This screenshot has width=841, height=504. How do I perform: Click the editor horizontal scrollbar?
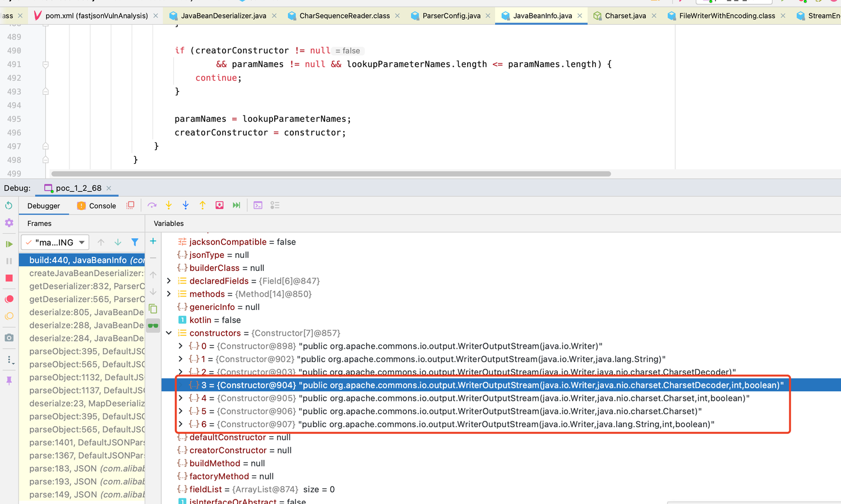[331, 174]
